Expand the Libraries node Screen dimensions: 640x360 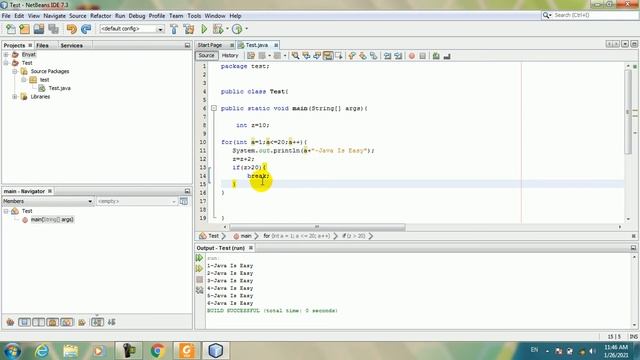click(15, 97)
